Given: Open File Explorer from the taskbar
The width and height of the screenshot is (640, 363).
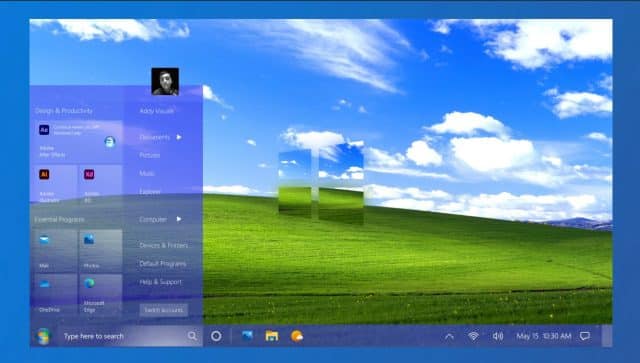Looking at the screenshot, I should [x=272, y=336].
